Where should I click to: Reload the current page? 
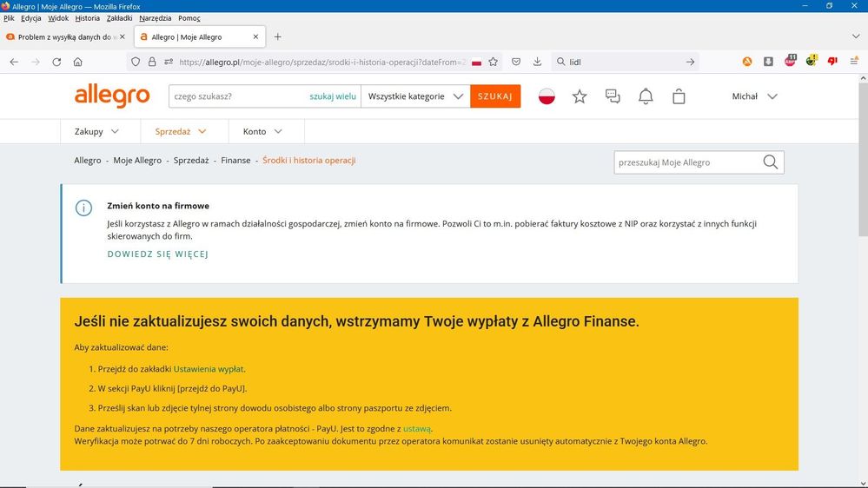point(56,62)
